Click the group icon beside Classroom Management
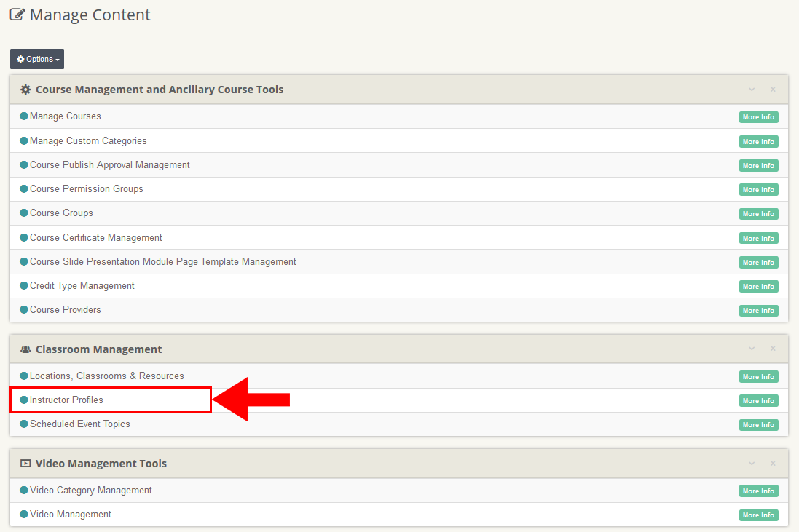 (x=25, y=349)
